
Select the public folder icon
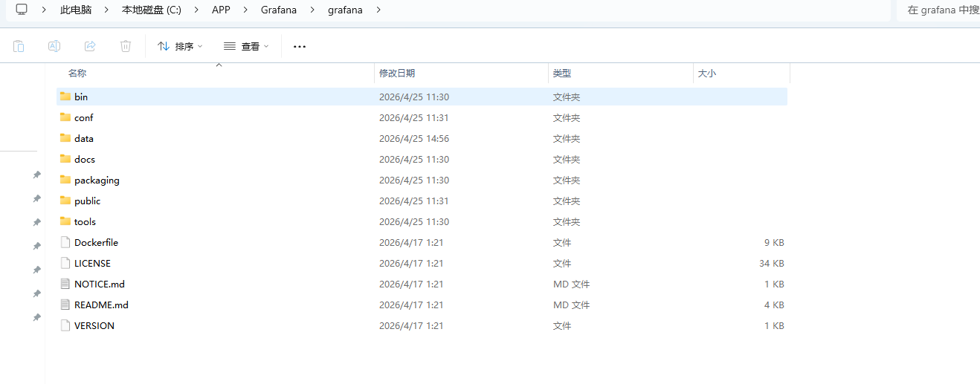(65, 201)
